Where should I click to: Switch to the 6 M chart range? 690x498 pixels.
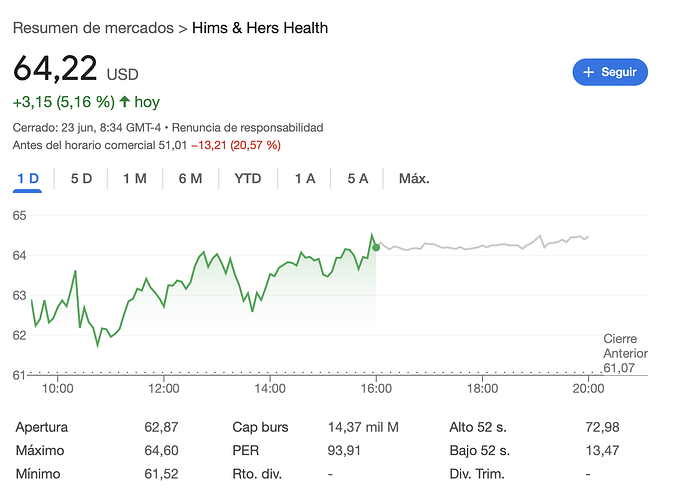(x=190, y=179)
